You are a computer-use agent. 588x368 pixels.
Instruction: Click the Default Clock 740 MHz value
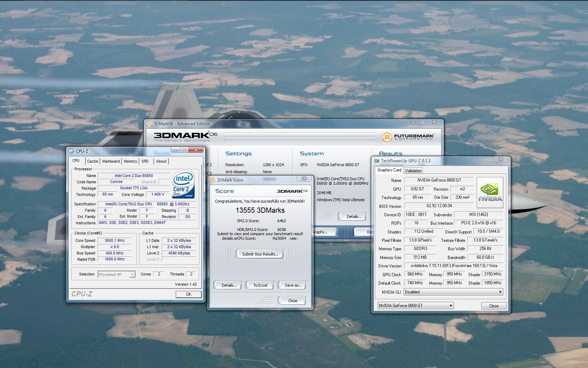(415, 283)
